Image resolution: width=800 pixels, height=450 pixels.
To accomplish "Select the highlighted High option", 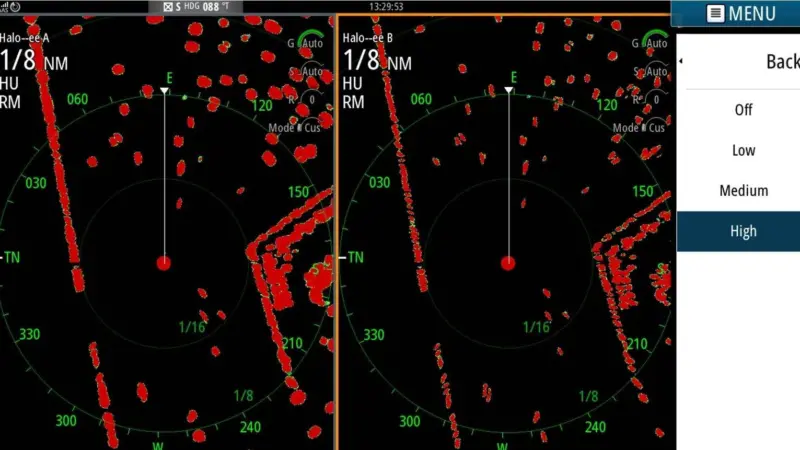I will pos(738,231).
